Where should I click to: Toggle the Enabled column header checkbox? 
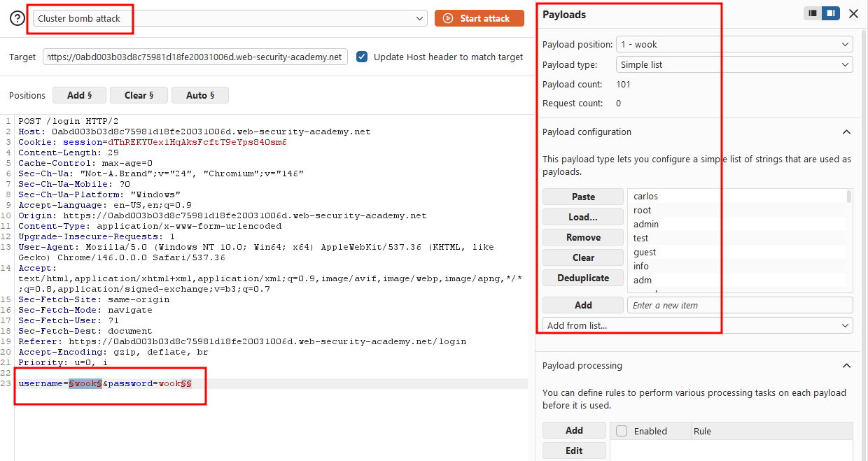point(622,431)
